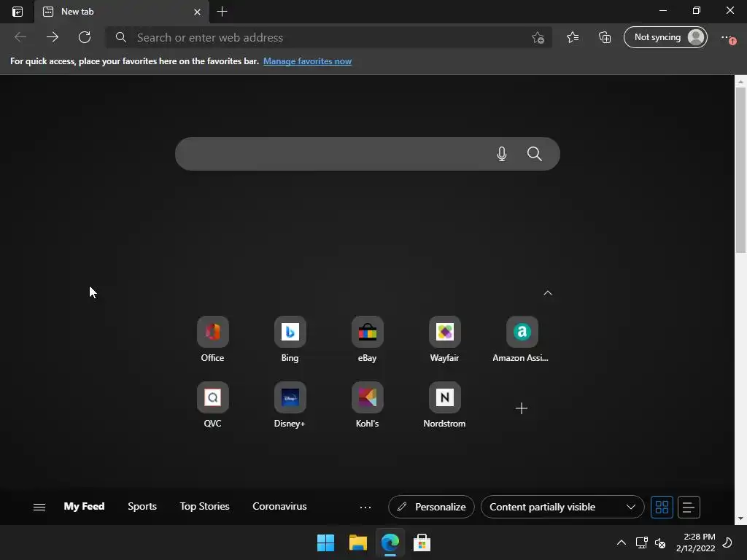Open the Collections button

click(x=605, y=37)
